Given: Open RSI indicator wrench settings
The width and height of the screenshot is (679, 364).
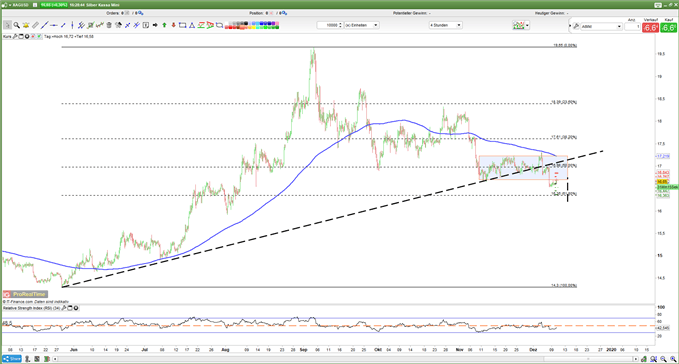Looking at the screenshot, I should click(64, 308).
